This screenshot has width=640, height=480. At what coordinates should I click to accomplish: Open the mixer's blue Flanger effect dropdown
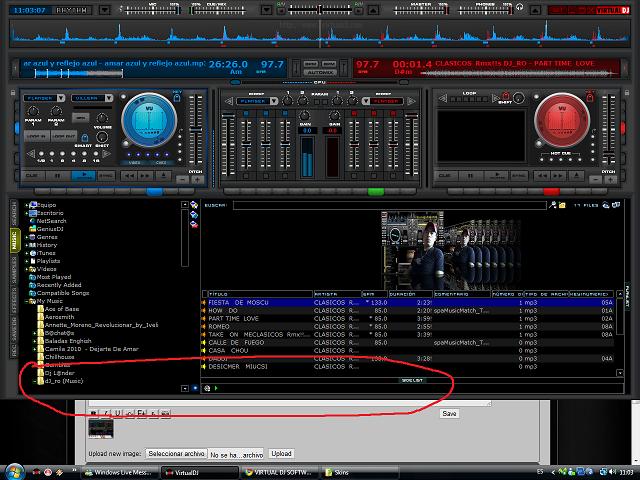coord(274,101)
